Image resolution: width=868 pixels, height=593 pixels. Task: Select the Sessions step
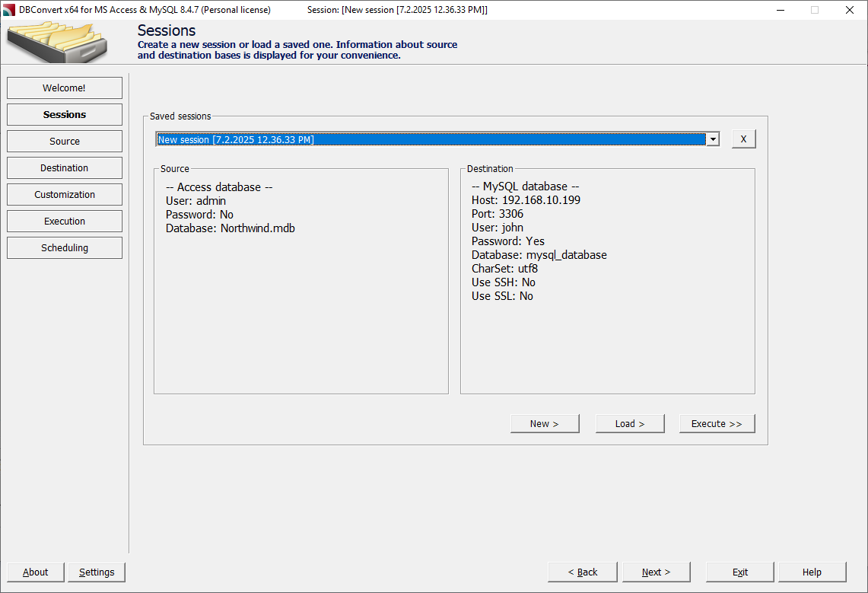tap(64, 115)
